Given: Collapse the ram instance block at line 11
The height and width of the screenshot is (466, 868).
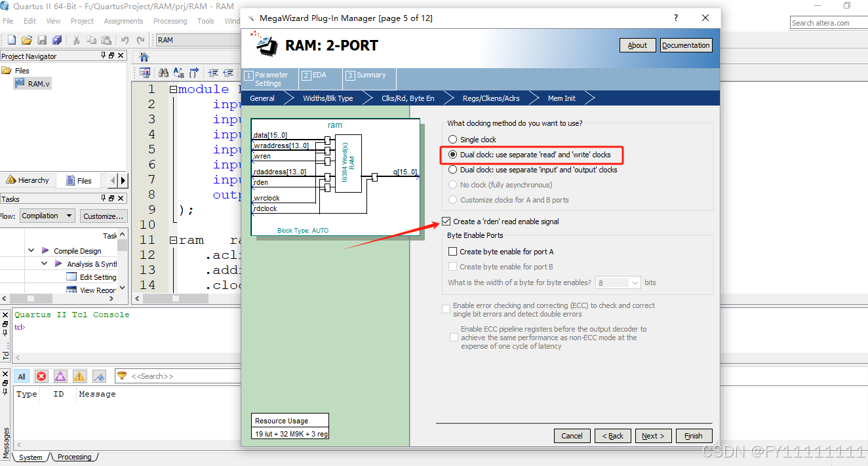Looking at the screenshot, I should [173, 241].
